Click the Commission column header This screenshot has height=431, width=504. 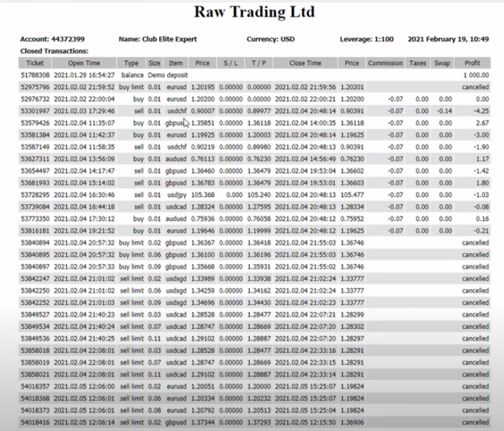(x=385, y=63)
